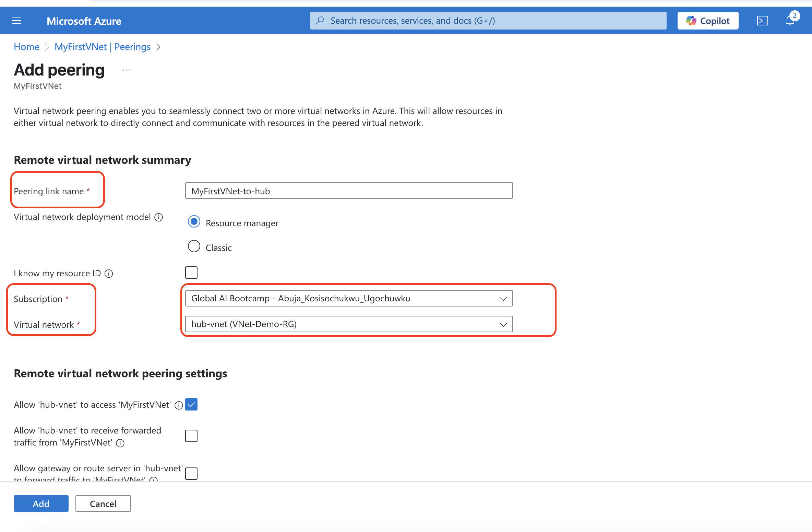Open the notifications bell
The height and width of the screenshot is (532, 812).
[790, 21]
